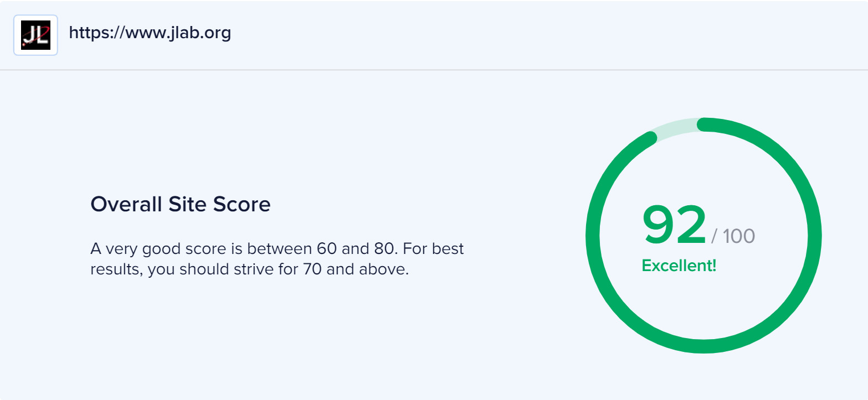The width and height of the screenshot is (868, 400).
Task: Select the Overall Site Score heading
Action: click(181, 204)
